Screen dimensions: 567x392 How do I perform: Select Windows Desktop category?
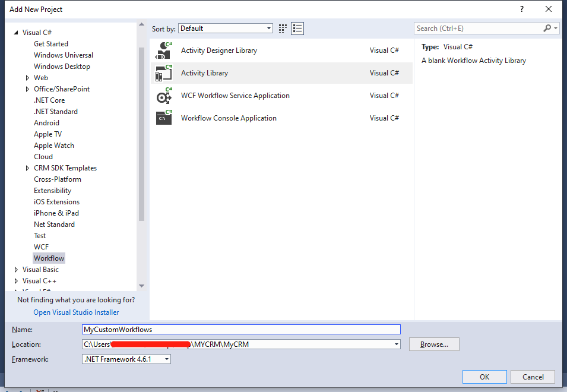tap(62, 67)
